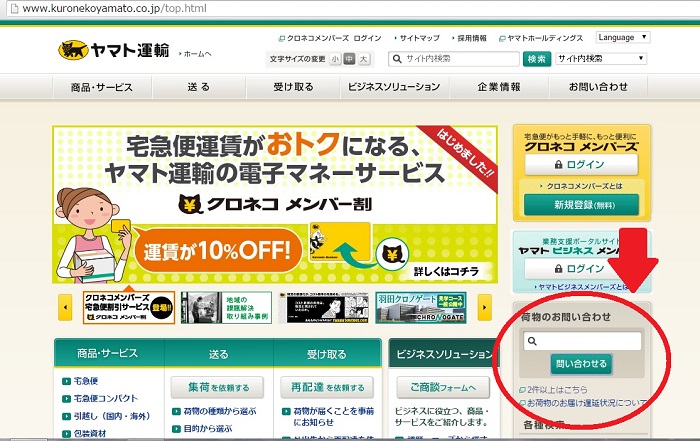
Task: Click the 問い合わせる button
Action: (581, 364)
